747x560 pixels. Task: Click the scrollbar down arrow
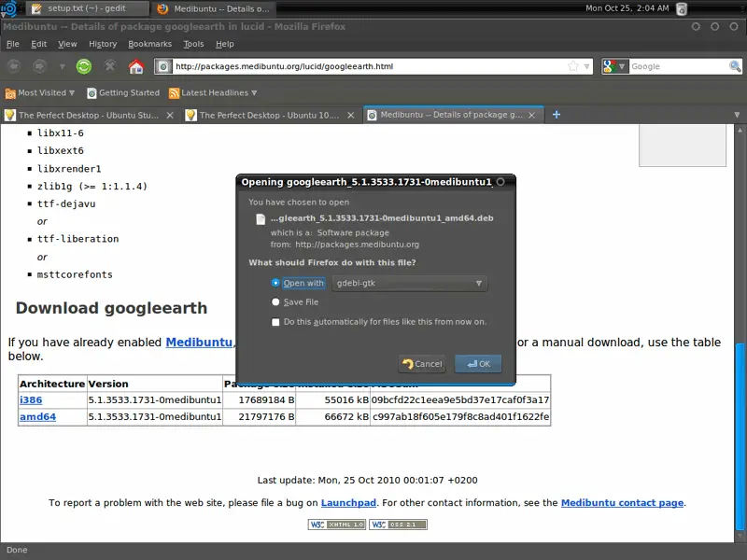point(740,536)
